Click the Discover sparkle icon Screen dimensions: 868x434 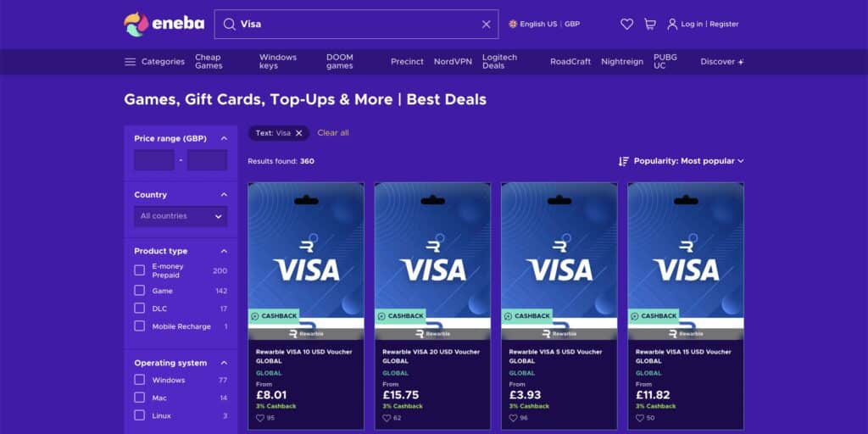741,62
